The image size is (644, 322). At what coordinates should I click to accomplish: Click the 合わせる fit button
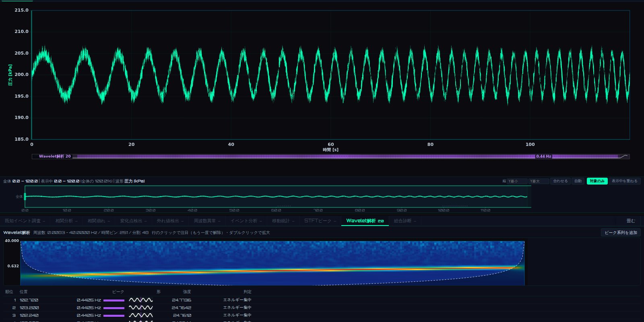[x=560, y=181]
